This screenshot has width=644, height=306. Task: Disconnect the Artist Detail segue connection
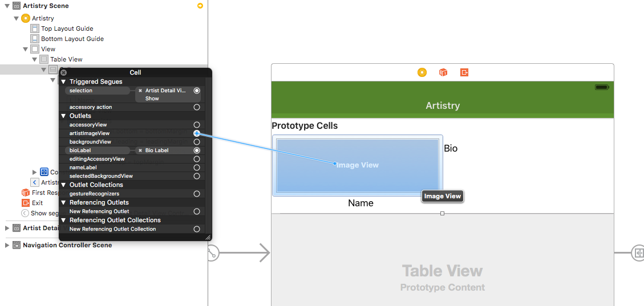pos(140,91)
